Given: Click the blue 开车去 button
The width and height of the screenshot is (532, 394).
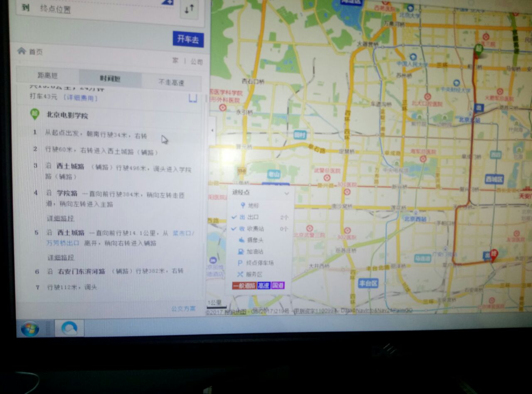Looking at the screenshot, I should tap(188, 39).
